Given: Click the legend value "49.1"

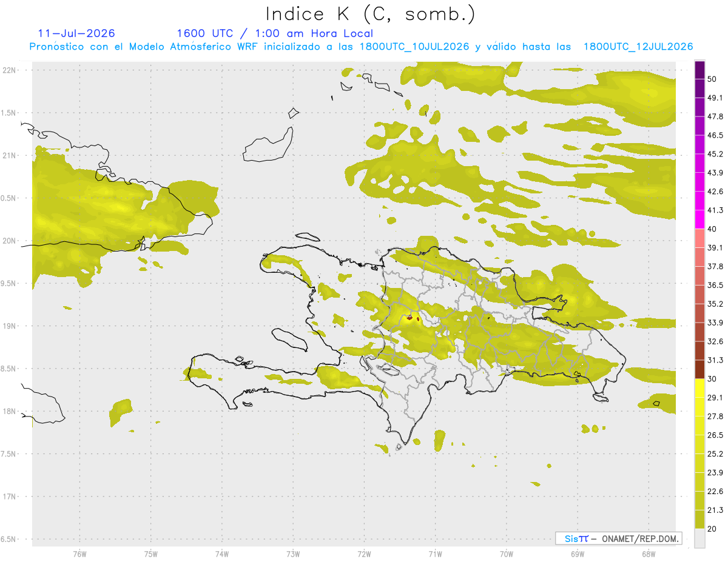Looking at the screenshot, I should click(x=715, y=98).
